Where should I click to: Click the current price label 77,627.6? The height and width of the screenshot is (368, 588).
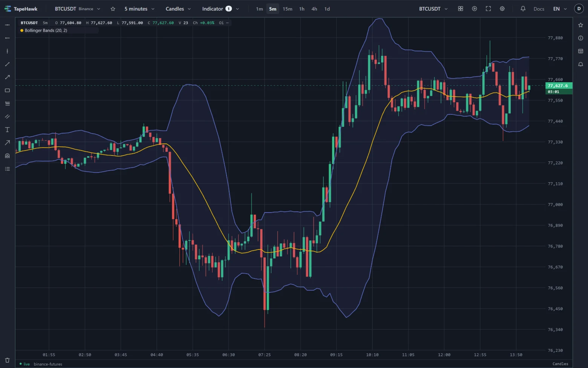point(559,86)
